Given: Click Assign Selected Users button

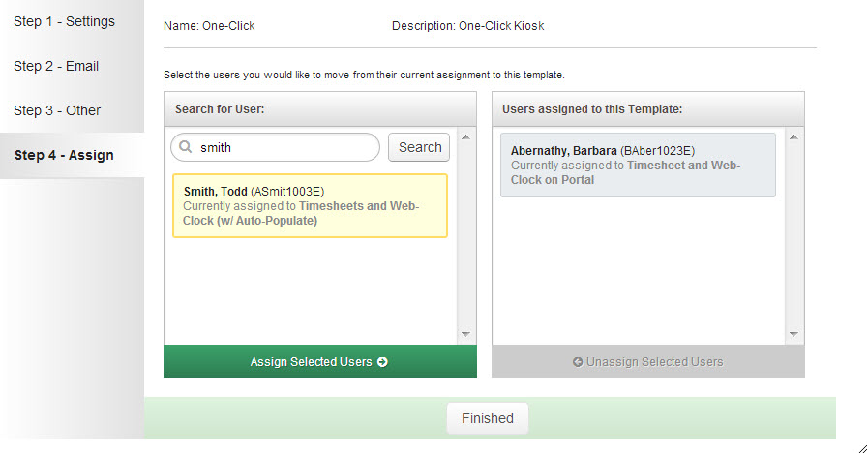Looking at the screenshot, I should click(320, 362).
